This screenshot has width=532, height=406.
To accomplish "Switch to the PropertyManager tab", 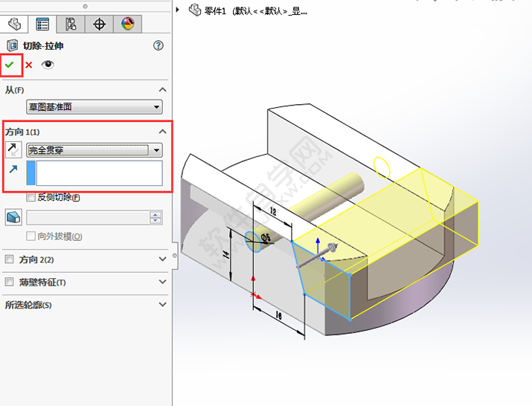I will coord(42,24).
